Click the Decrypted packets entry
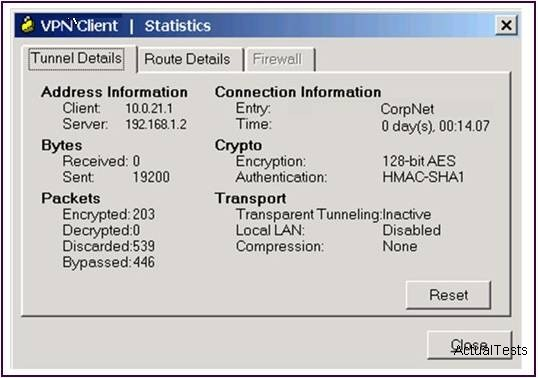The width and height of the screenshot is (538, 378). [101, 231]
